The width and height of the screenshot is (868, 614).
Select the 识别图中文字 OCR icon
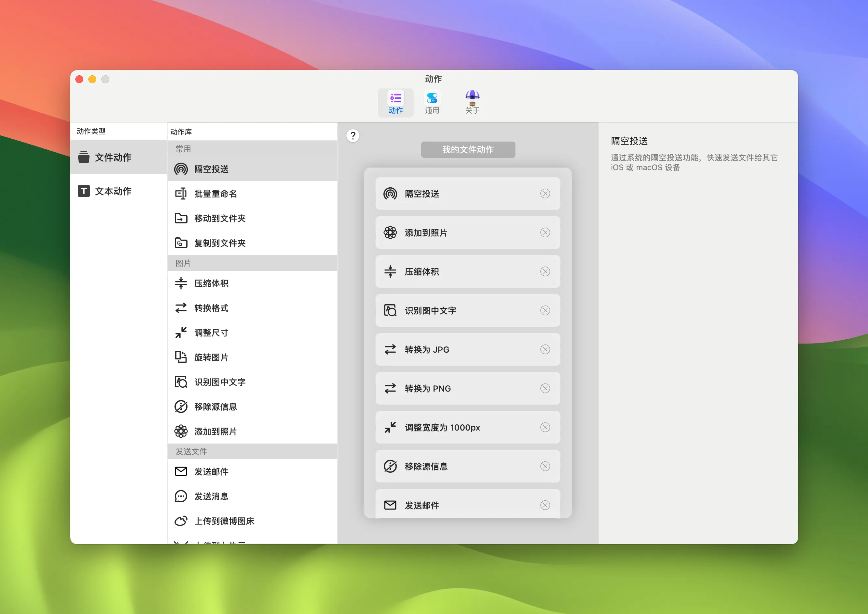coord(181,382)
